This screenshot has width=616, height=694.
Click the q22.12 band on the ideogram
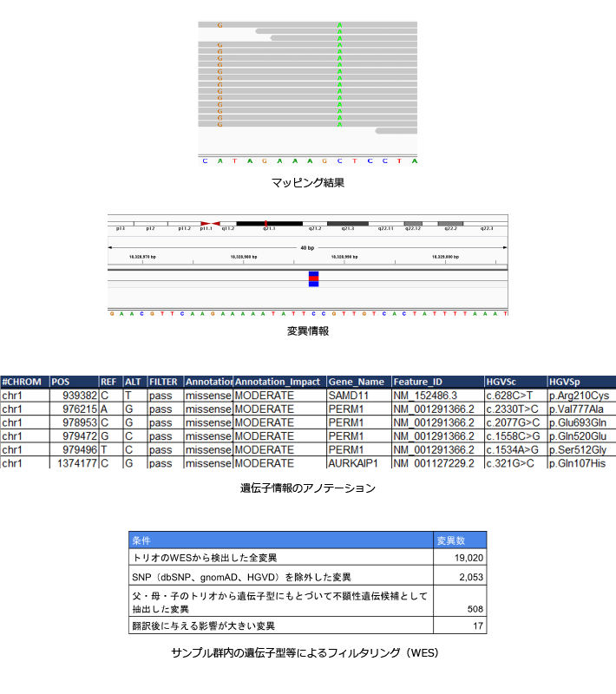pos(413,223)
